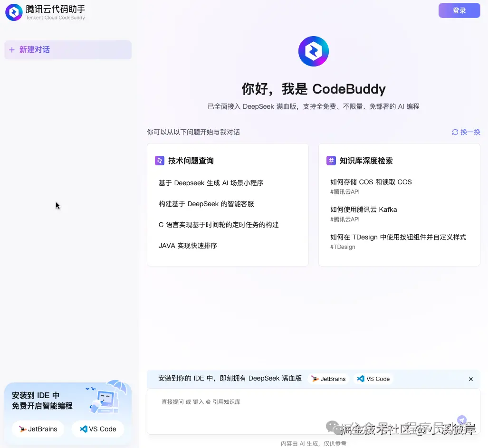Open VS Code button in sidebar promo card
Image resolution: width=488 pixels, height=448 pixels.
[x=98, y=429]
